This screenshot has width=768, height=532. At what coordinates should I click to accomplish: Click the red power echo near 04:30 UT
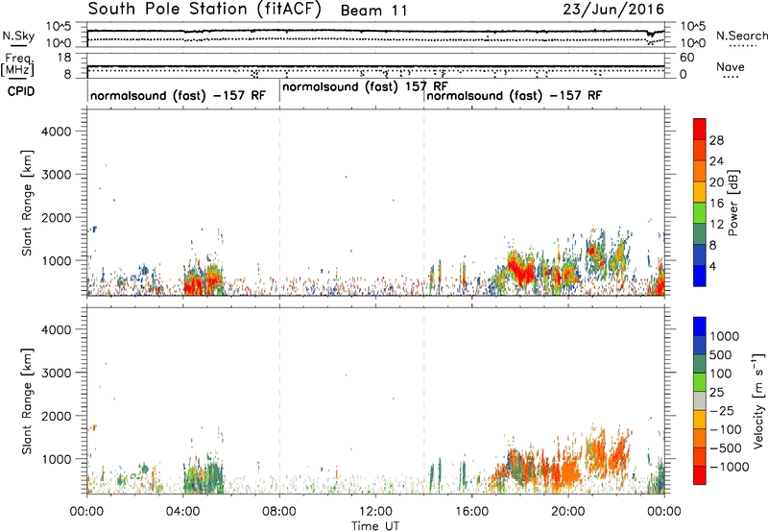point(194,284)
